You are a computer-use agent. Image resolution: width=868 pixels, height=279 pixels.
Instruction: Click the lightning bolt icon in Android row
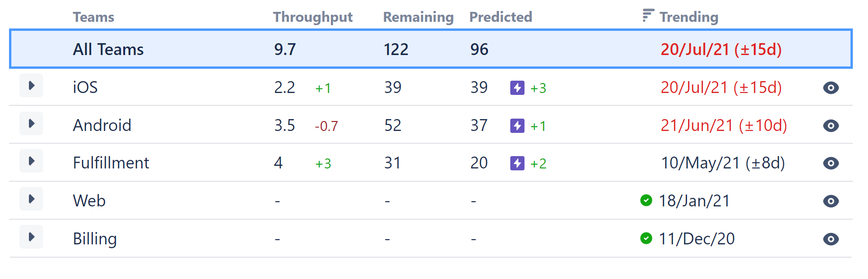point(518,126)
